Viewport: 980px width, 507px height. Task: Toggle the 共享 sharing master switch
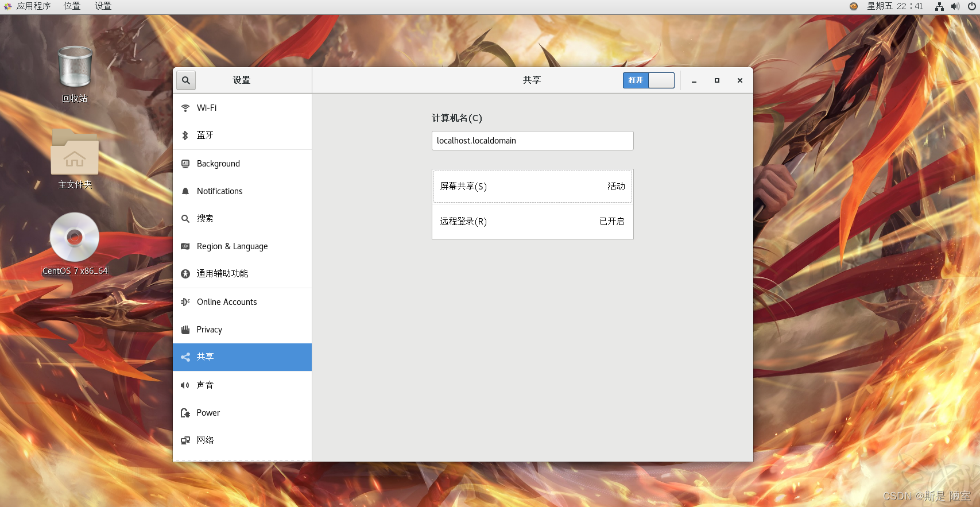(x=649, y=80)
